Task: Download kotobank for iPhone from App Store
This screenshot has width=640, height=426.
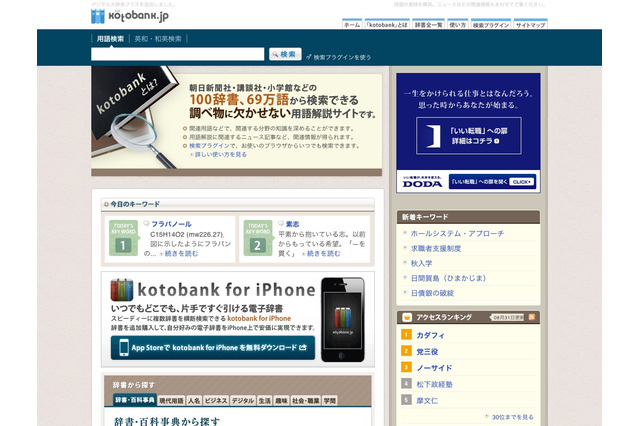Action: (213, 348)
